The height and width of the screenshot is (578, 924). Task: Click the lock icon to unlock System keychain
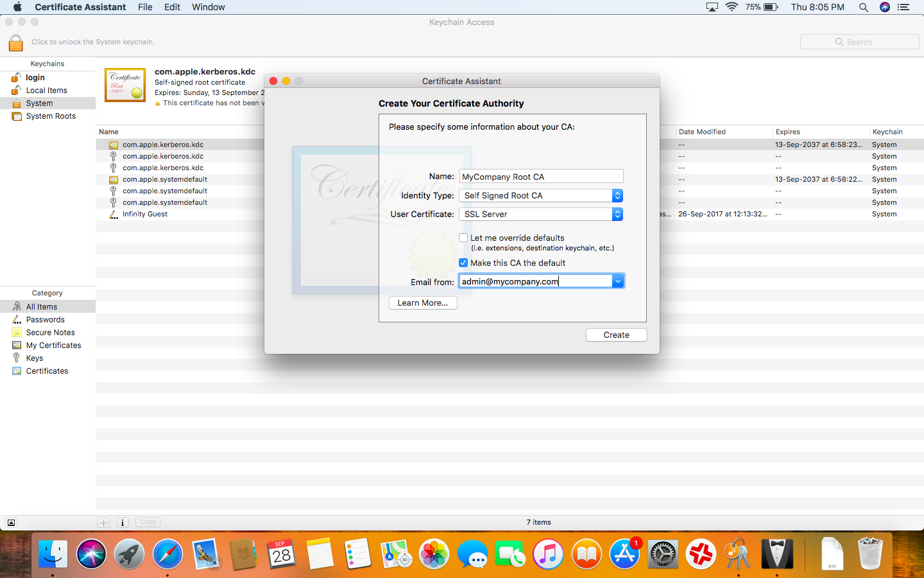coord(16,42)
